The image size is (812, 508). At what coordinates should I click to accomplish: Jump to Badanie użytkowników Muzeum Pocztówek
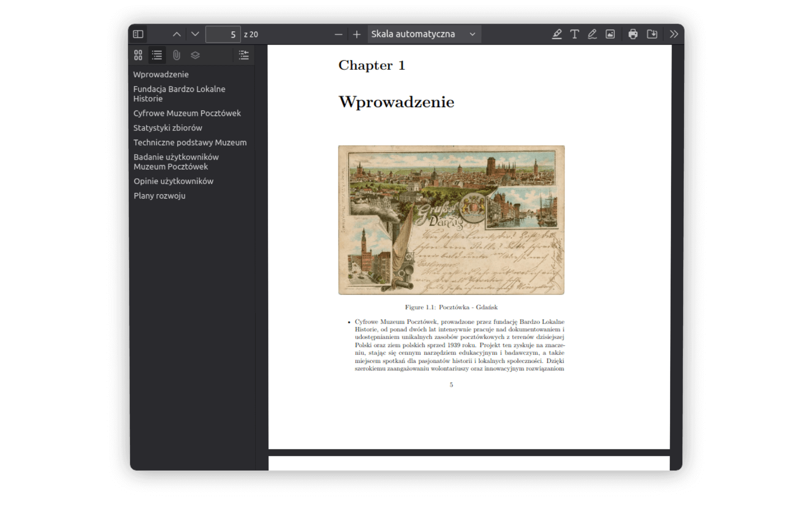point(176,162)
